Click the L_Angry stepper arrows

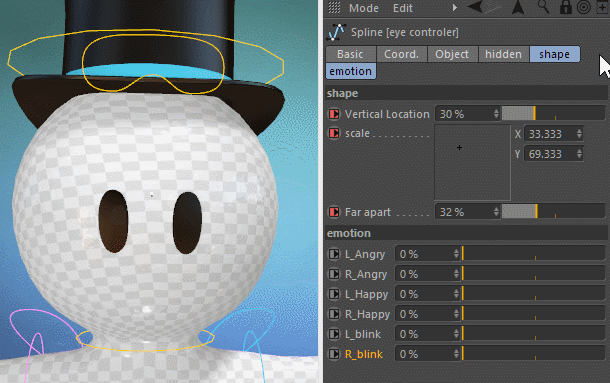(456, 254)
